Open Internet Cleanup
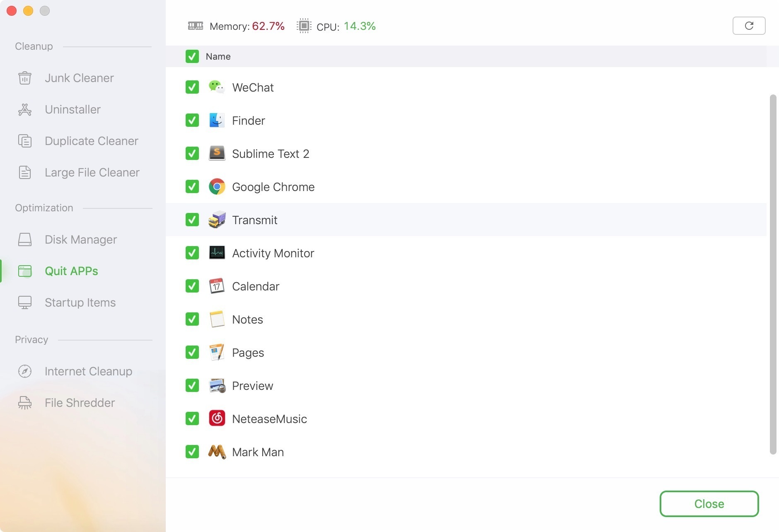Image resolution: width=779 pixels, height=532 pixels. (88, 371)
